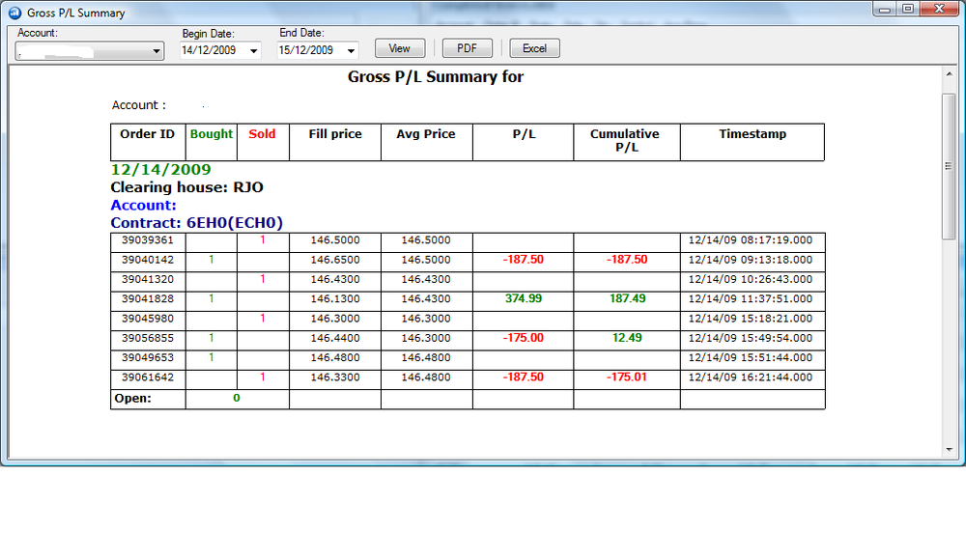Export report with Excel button
Image resolution: width=966 pixels, height=560 pixels.
[x=535, y=48]
